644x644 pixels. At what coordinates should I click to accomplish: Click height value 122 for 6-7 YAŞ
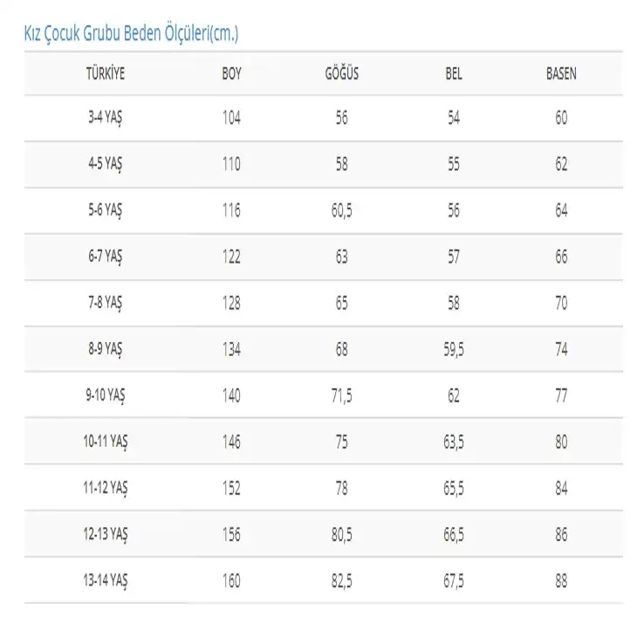tap(231, 257)
